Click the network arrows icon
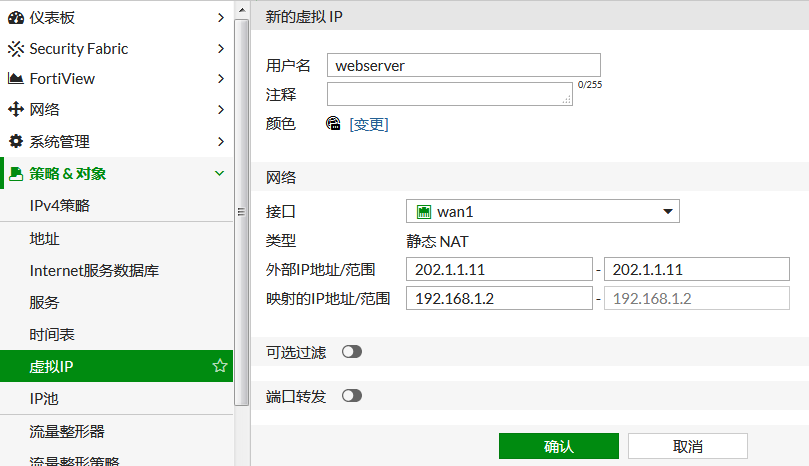Image resolution: width=809 pixels, height=466 pixels. point(16,110)
